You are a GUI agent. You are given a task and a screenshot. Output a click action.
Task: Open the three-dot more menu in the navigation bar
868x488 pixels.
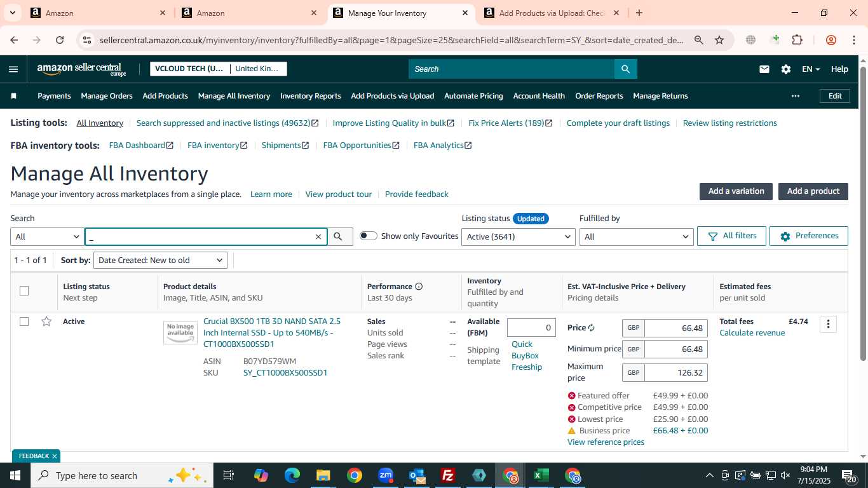796,96
